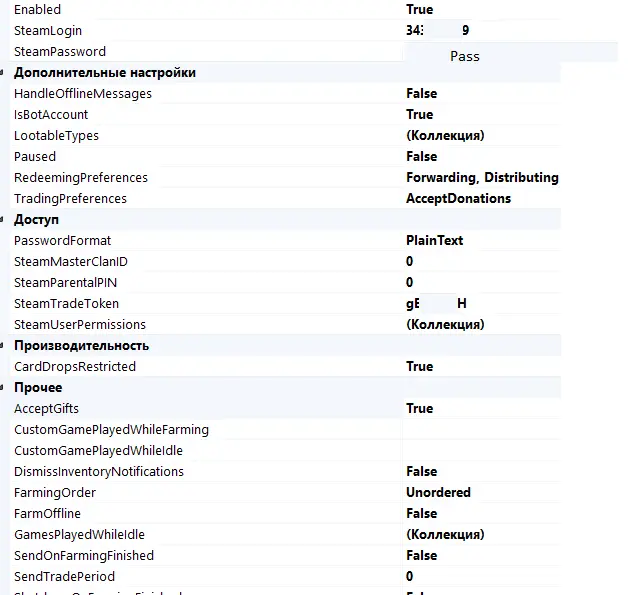Image resolution: width=628 pixels, height=595 pixels.
Task: Click the empty CustomGamePlayedWhileIdle value field
Action: tap(482, 451)
